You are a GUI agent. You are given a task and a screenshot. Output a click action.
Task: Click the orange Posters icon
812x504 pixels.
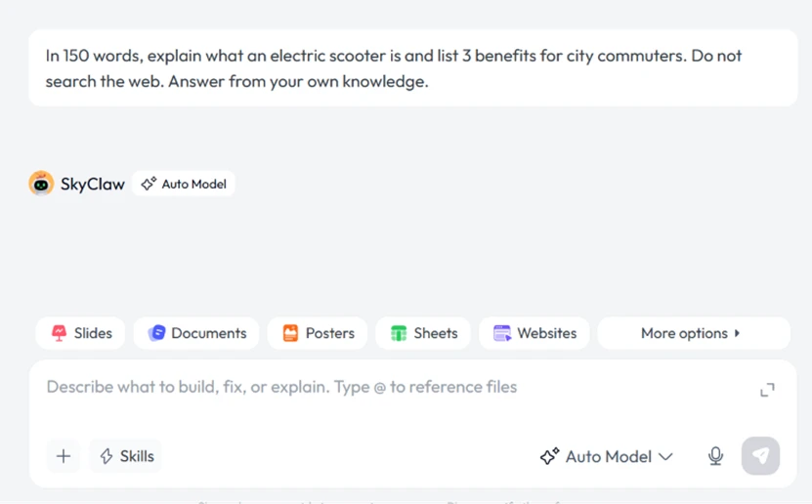[x=290, y=333]
